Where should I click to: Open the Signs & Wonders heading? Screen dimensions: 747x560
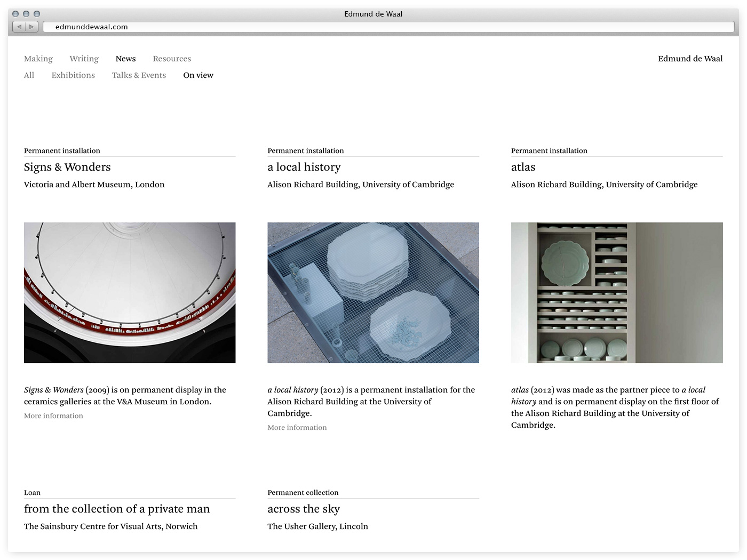[x=67, y=167]
